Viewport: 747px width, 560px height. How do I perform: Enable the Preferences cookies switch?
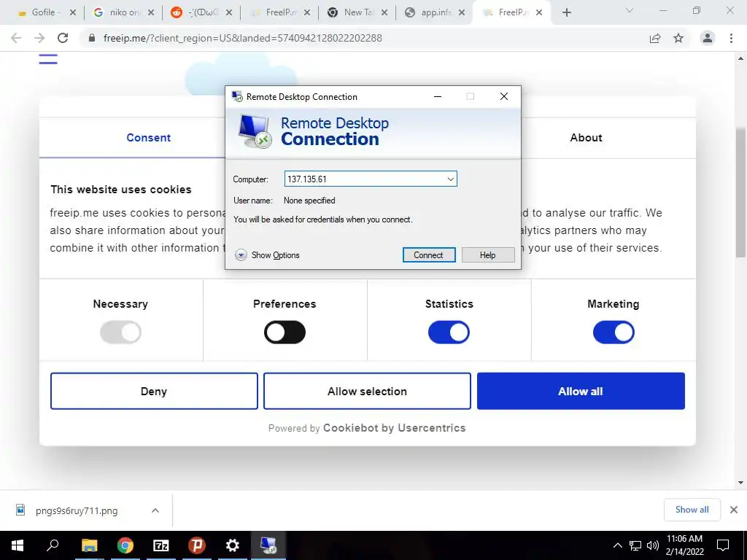click(x=285, y=332)
